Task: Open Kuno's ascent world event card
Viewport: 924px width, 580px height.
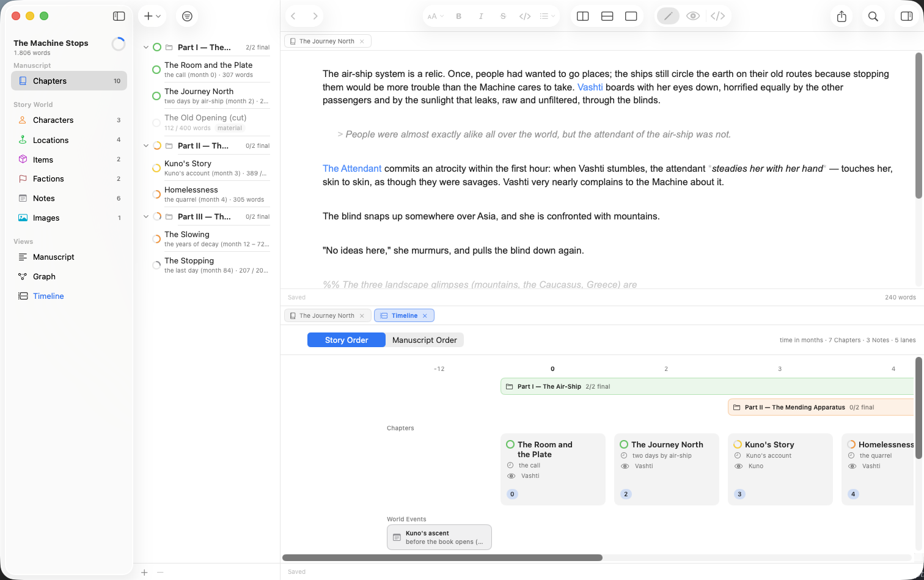Action: point(439,537)
